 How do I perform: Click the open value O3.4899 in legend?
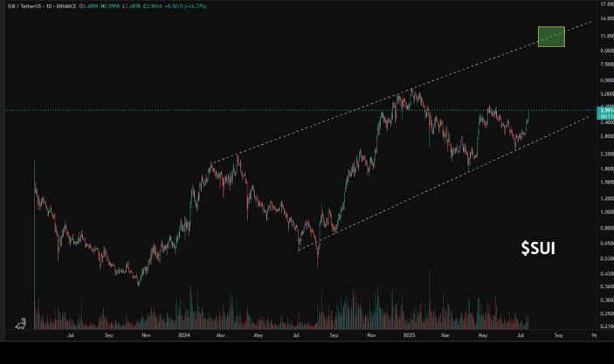(88, 6)
